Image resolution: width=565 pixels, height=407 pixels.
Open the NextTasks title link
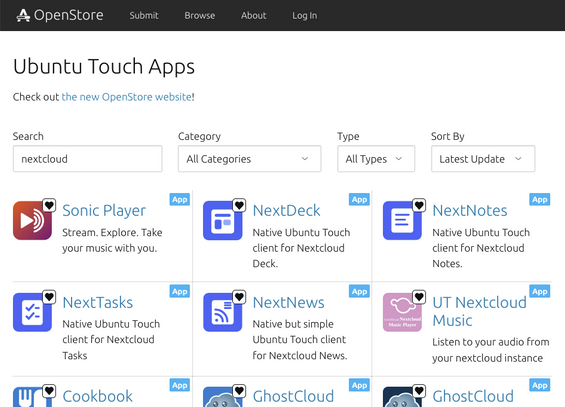click(98, 303)
